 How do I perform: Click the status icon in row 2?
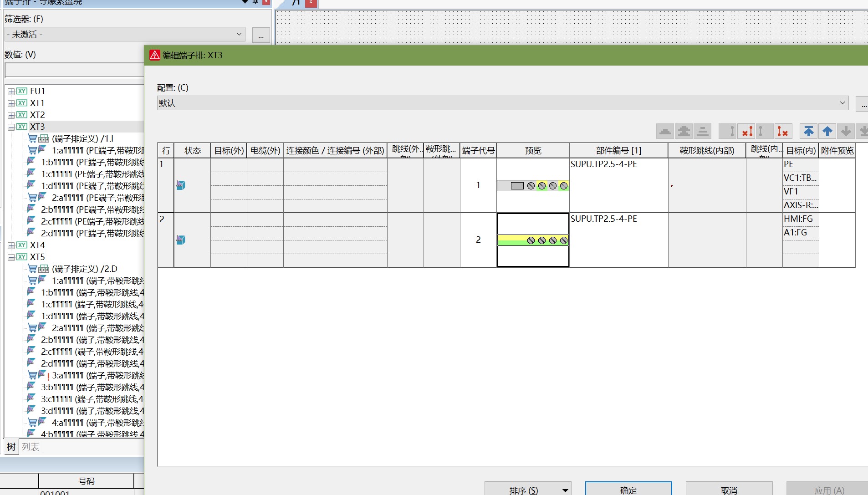181,240
